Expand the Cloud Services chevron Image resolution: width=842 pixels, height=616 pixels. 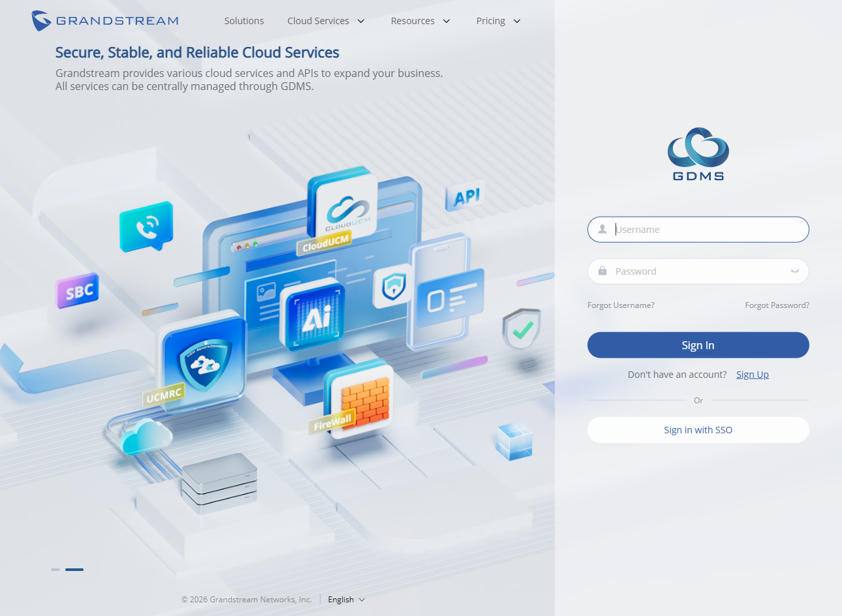361,21
